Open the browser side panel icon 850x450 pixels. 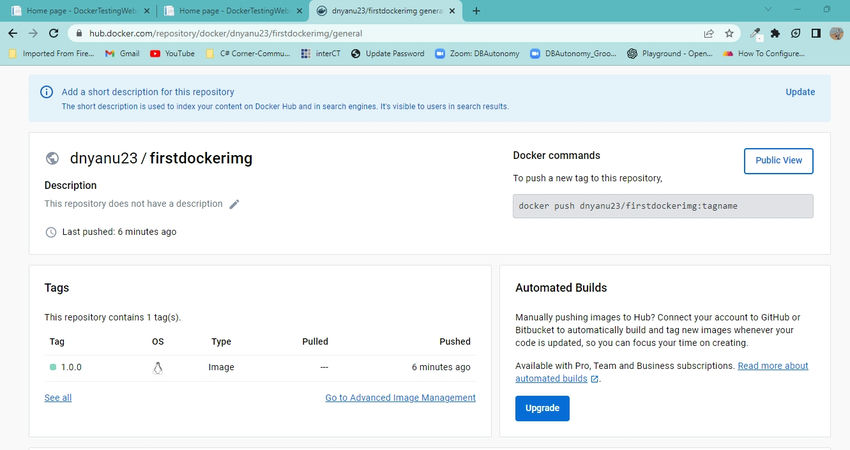(816, 33)
